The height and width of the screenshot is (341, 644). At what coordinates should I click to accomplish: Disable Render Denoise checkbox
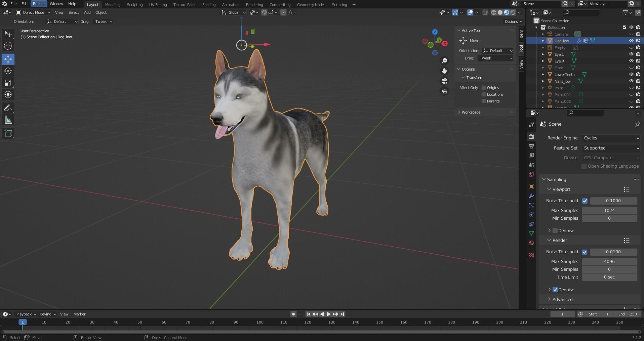pyautogui.click(x=555, y=290)
